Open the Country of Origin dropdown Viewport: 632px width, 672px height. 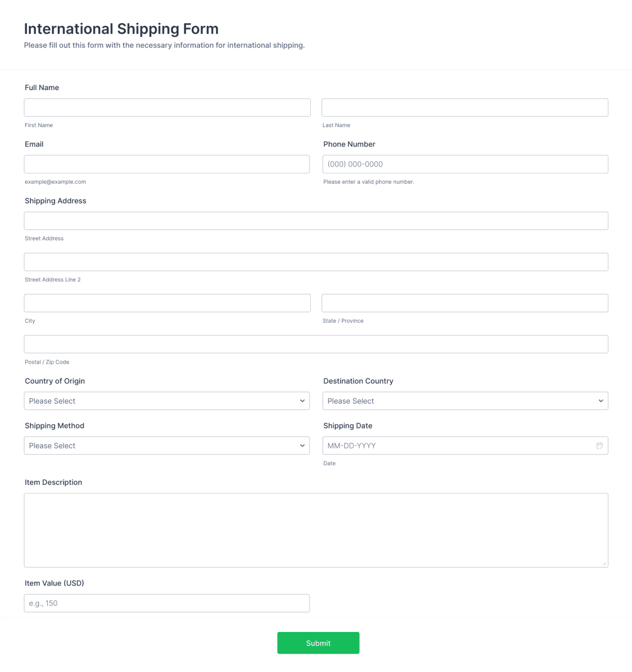(166, 401)
